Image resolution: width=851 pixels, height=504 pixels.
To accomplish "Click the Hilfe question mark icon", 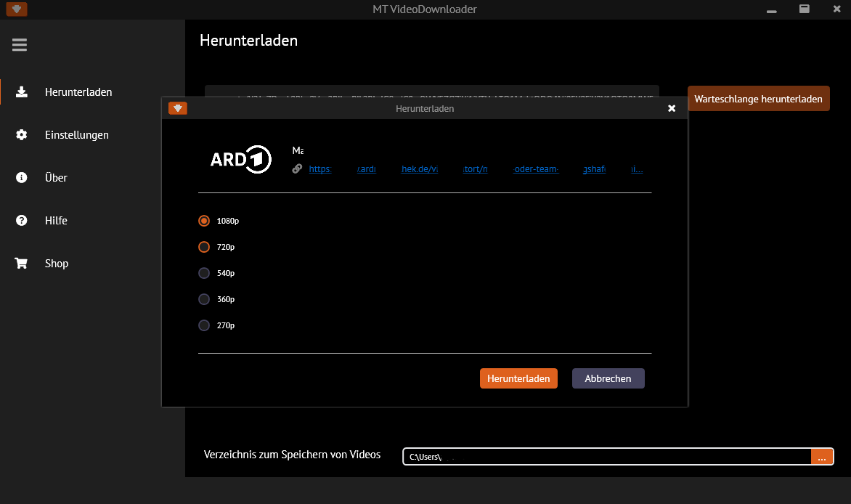I will click(x=22, y=220).
